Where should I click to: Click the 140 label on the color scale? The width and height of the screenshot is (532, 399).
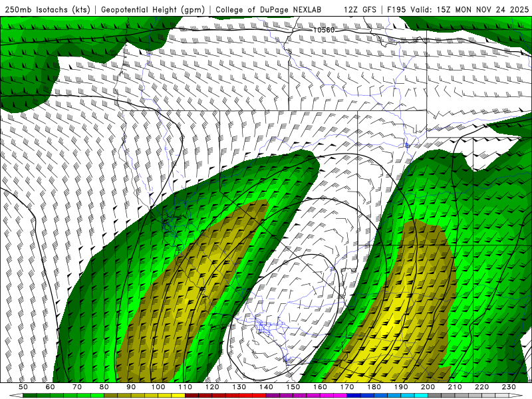pyautogui.click(x=266, y=387)
